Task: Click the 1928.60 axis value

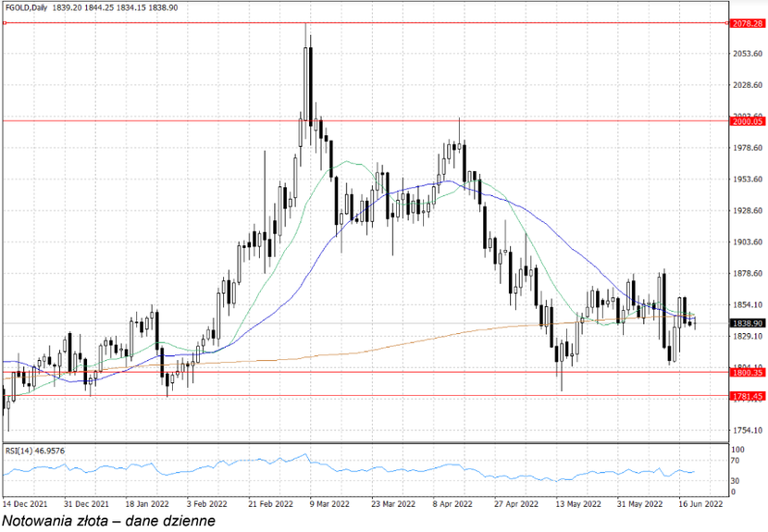Action: point(748,211)
